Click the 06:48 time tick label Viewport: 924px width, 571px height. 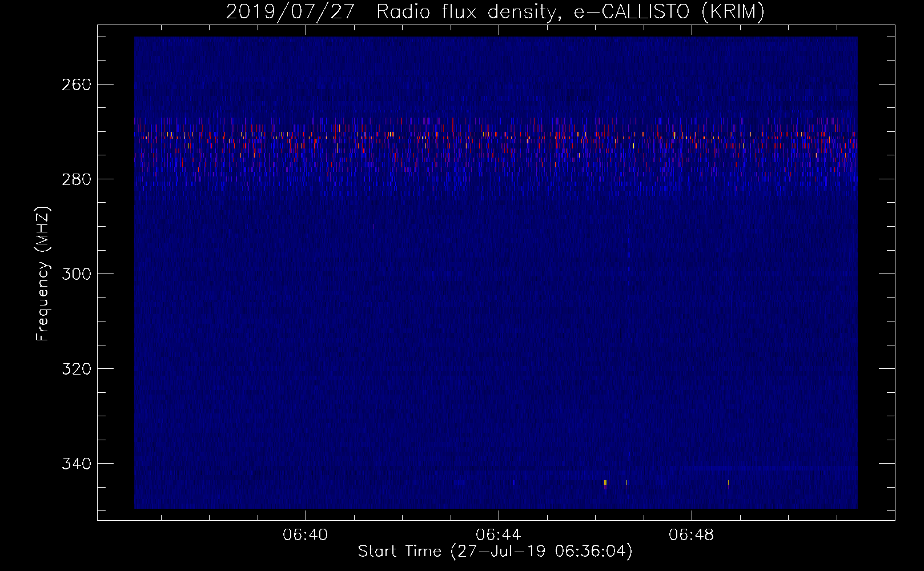click(x=692, y=535)
